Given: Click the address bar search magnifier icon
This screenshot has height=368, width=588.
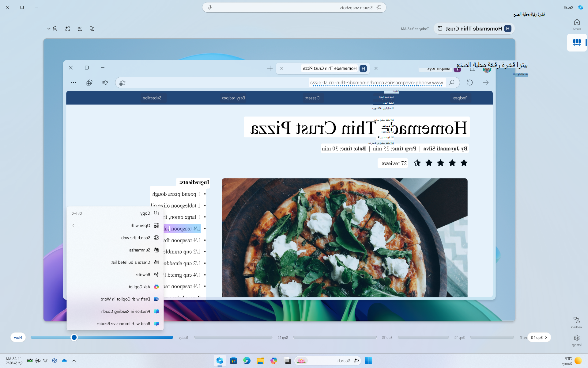Looking at the screenshot, I should pos(452,82).
